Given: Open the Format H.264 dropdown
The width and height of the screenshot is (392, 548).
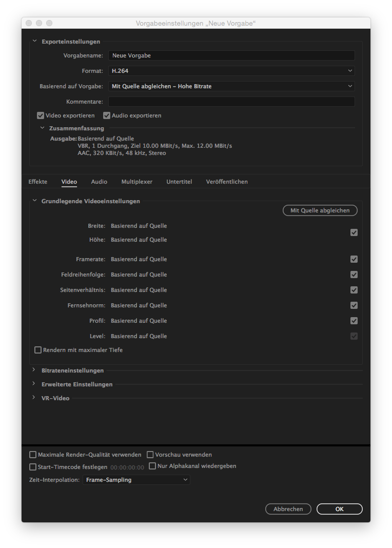Looking at the screenshot, I should click(x=231, y=71).
